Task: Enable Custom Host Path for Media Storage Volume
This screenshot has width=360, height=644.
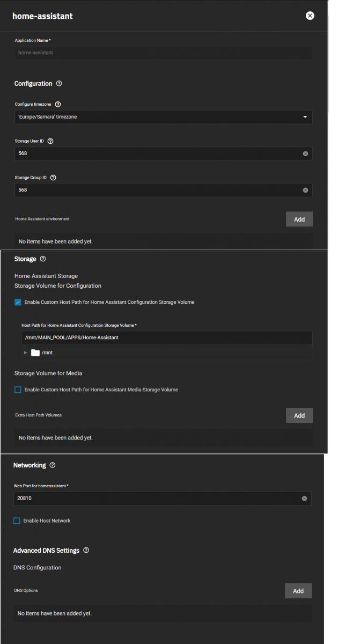Action: [18, 390]
